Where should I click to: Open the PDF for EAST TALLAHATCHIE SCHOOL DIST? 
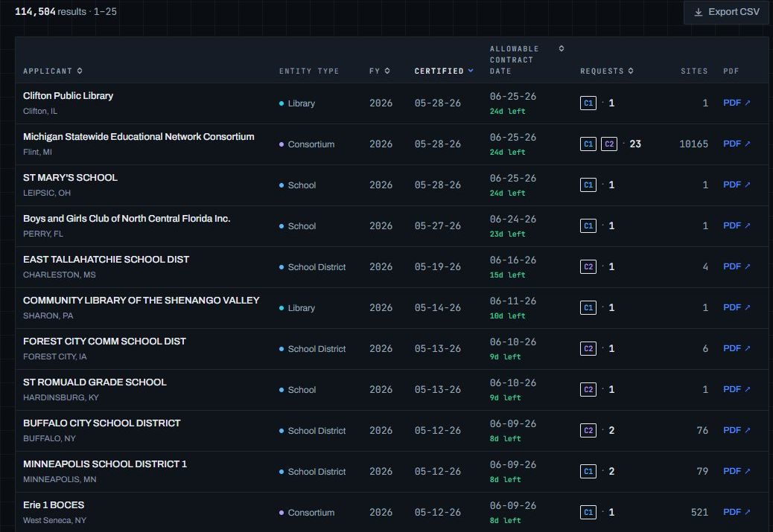click(x=737, y=266)
